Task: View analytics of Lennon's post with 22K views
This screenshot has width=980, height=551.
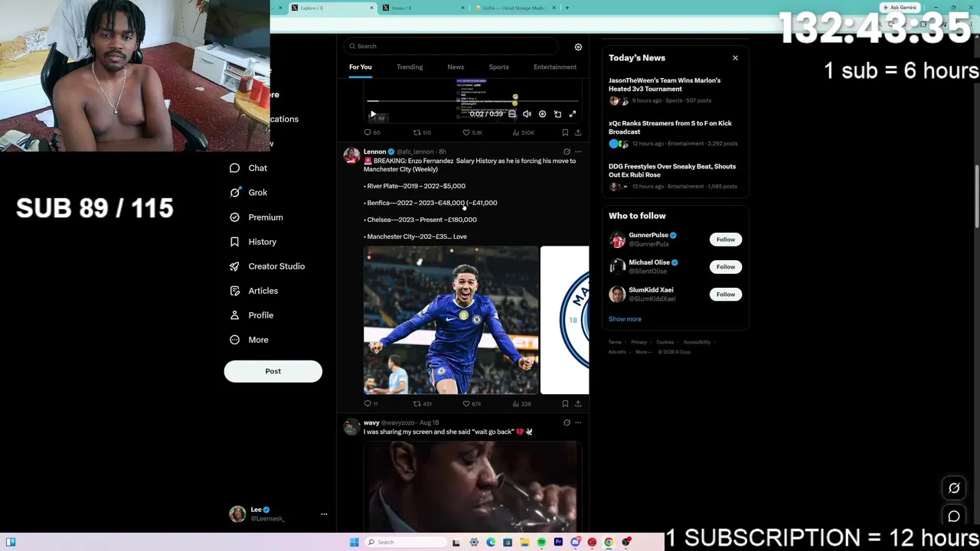Action: [521, 403]
